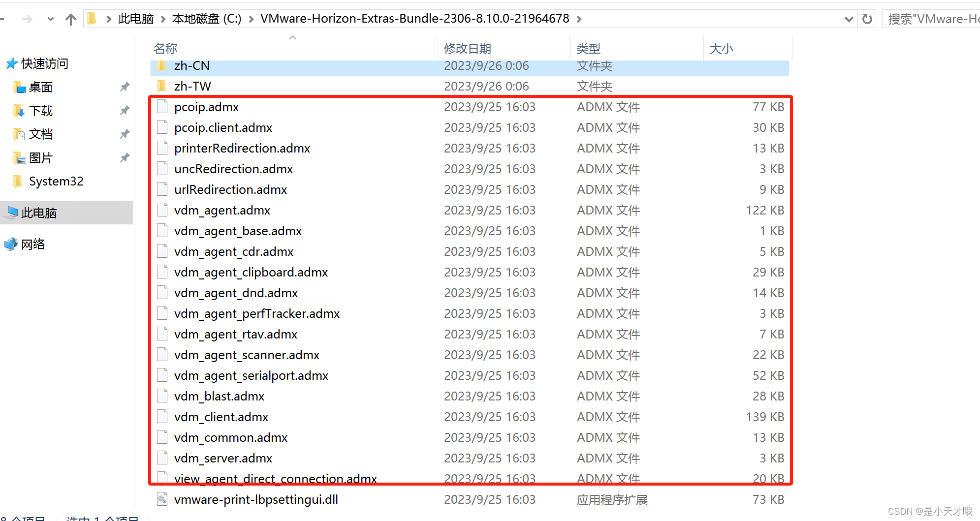Expand chevron after 本地磁盘 (C:) breadcrumb

coord(251,19)
